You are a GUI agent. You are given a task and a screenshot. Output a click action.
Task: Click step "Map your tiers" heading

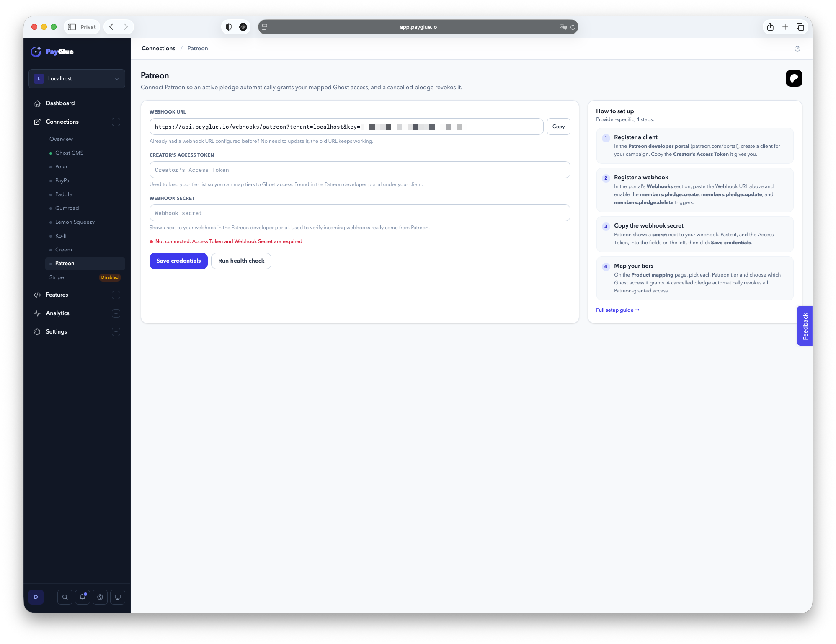[x=633, y=266]
